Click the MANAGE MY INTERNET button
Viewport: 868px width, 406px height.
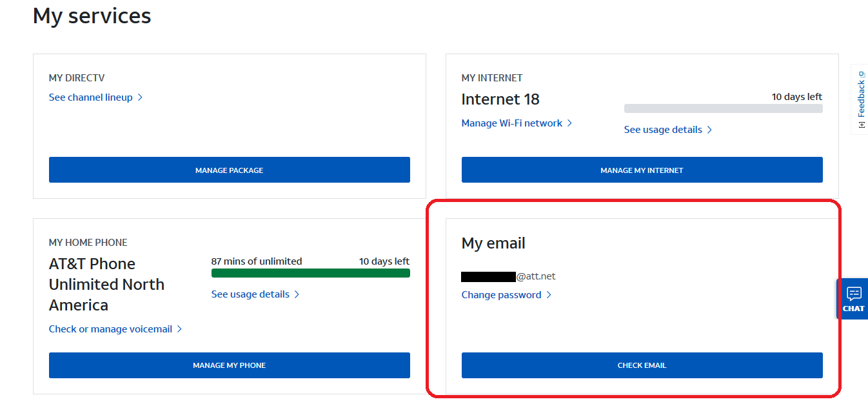642,170
